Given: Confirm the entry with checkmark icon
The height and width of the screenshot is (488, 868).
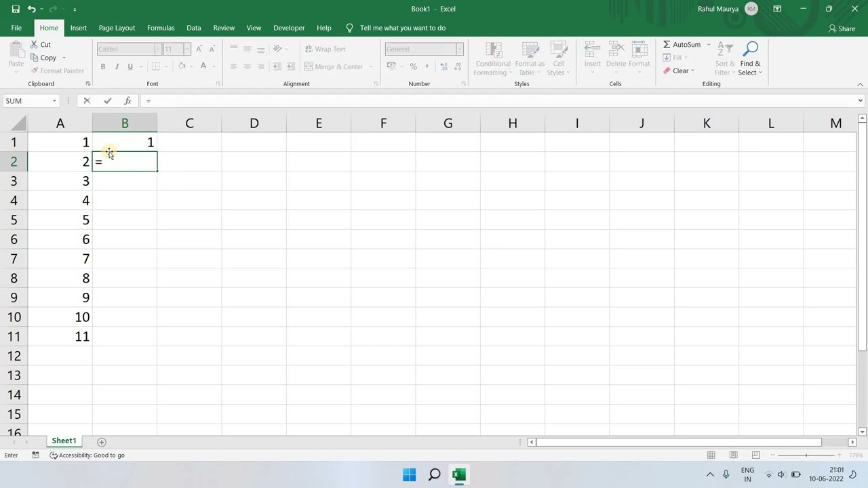Looking at the screenshot, I should click(x=107, y=100).
